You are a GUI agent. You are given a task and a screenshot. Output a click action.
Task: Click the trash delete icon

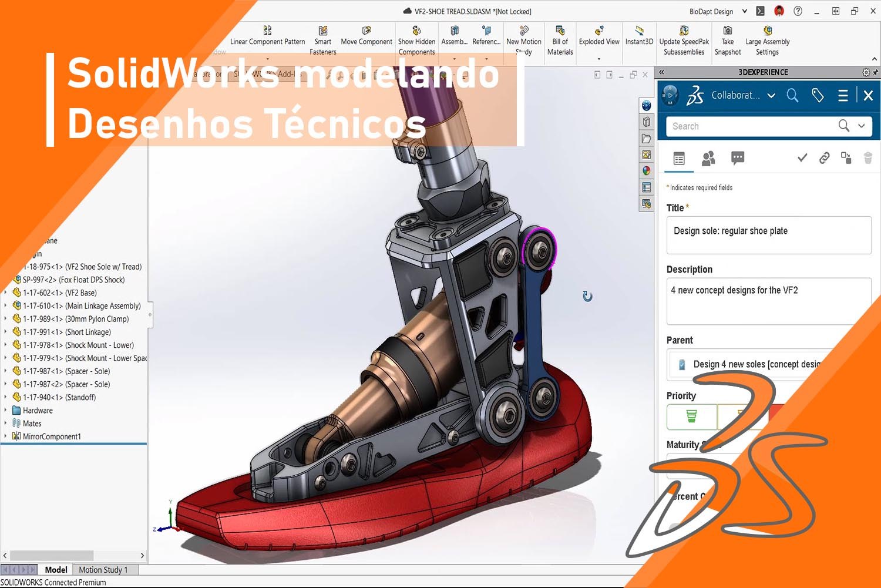[x=868, y=157]
